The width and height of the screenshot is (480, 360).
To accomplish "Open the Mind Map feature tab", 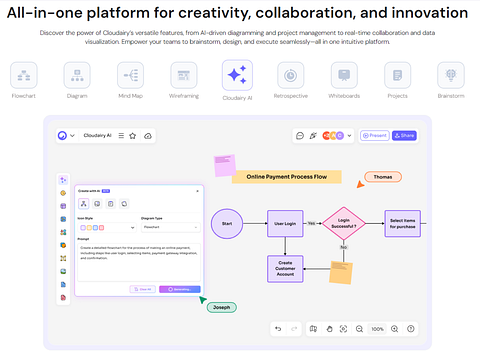I will pyautogui.click(x=130, y=81).
